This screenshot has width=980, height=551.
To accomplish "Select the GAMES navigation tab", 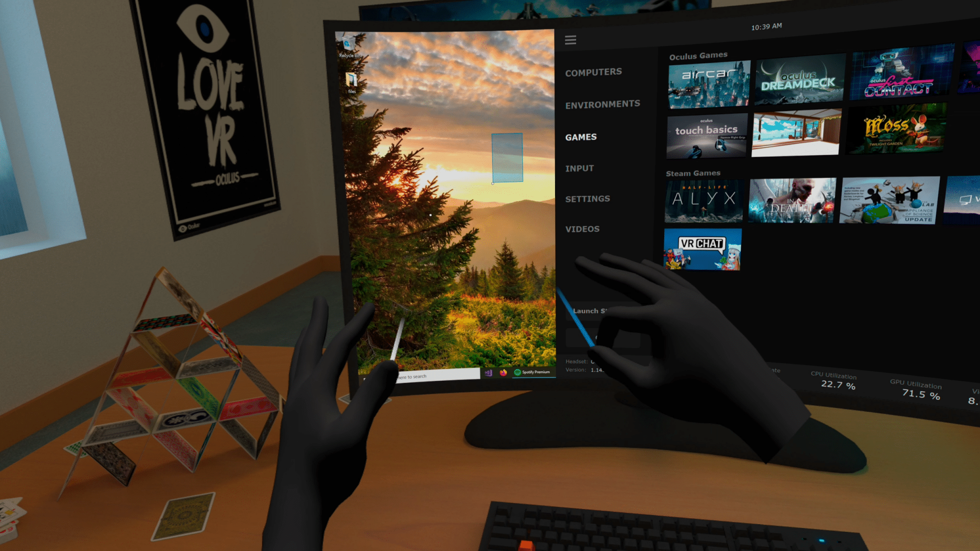I will [580, 137].
